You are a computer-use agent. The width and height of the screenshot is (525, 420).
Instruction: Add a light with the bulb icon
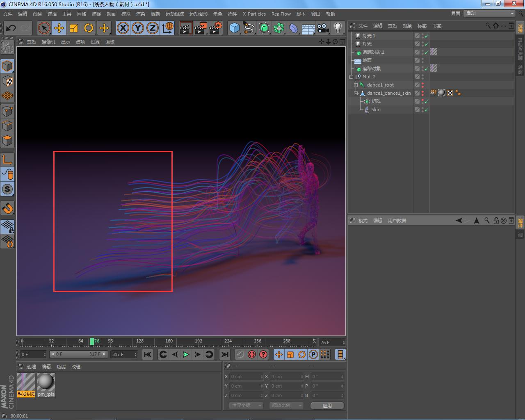pyautogui.click(x=338, y=28)
